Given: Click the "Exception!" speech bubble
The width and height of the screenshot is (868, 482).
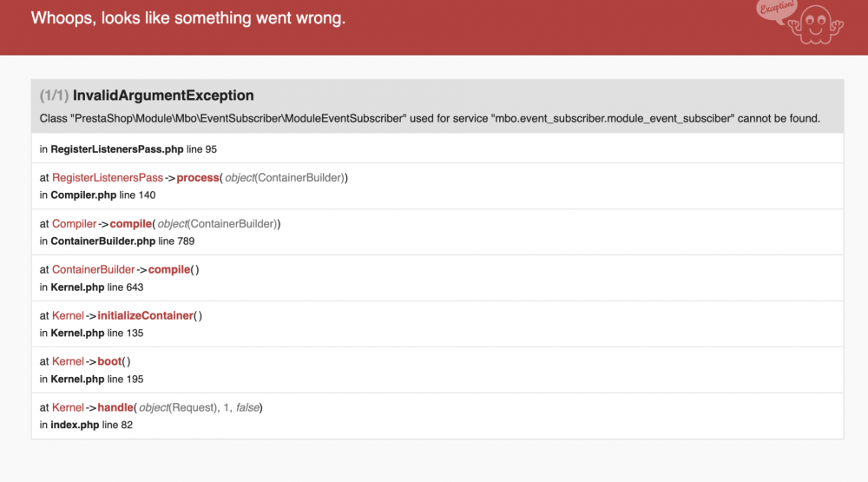Looking at the screenshot, I should [774, 12].
